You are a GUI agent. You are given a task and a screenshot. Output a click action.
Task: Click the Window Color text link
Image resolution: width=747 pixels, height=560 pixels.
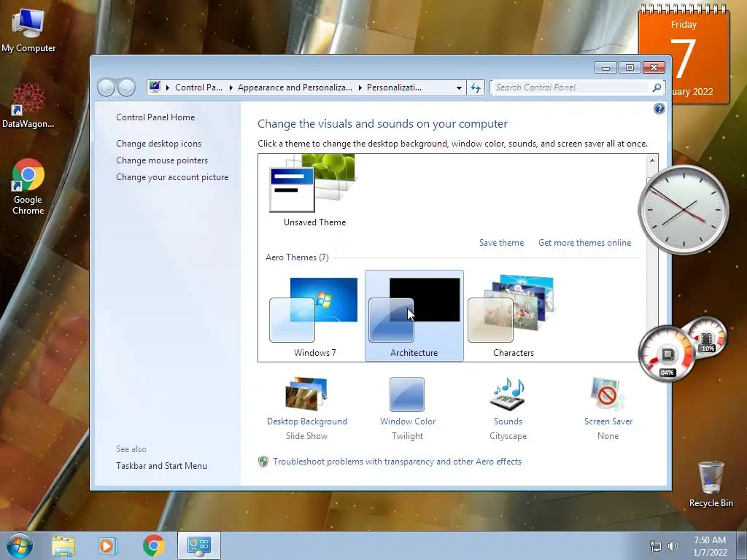408,421
